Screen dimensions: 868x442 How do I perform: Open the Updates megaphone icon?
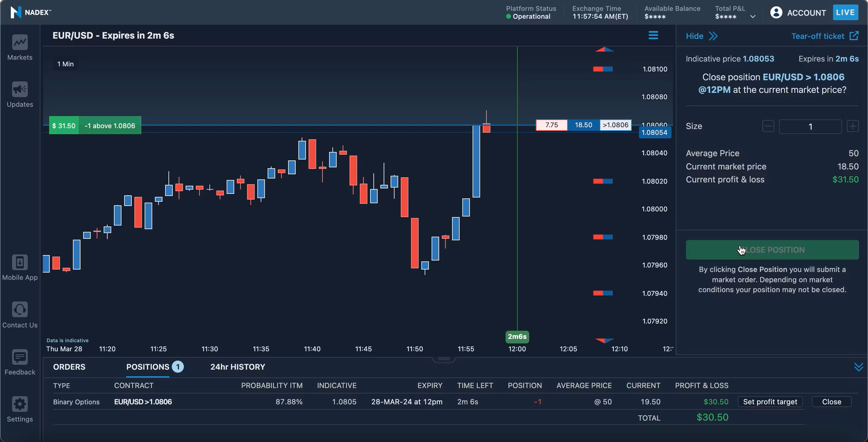[20, 89]
